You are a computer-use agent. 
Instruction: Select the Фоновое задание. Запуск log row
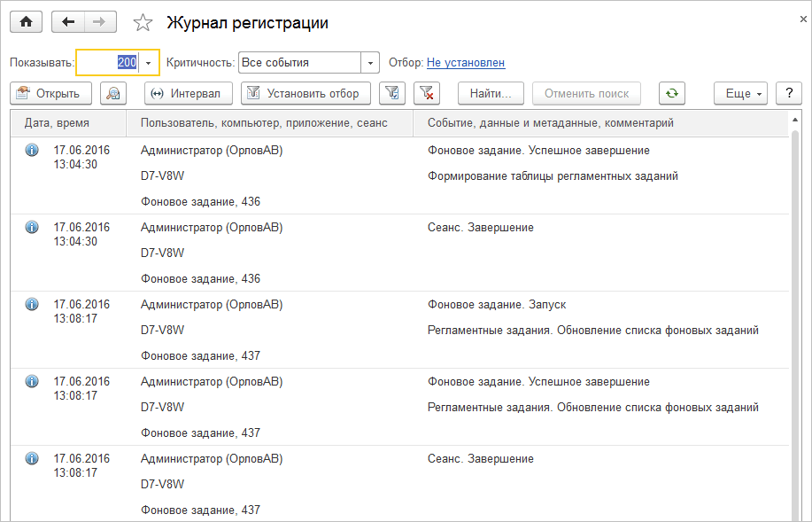(496, 305)
